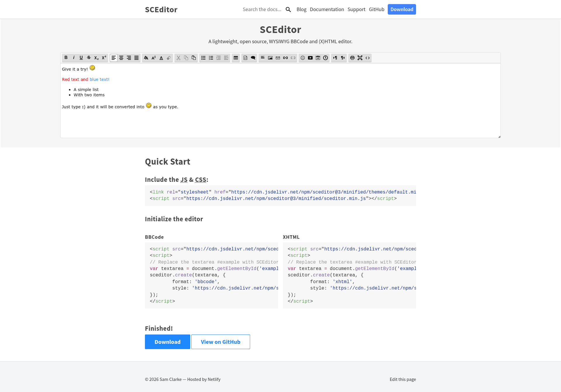Toggle view source mode
The image size is (561, 392).
pyautogui.click(x=368, y=58)
